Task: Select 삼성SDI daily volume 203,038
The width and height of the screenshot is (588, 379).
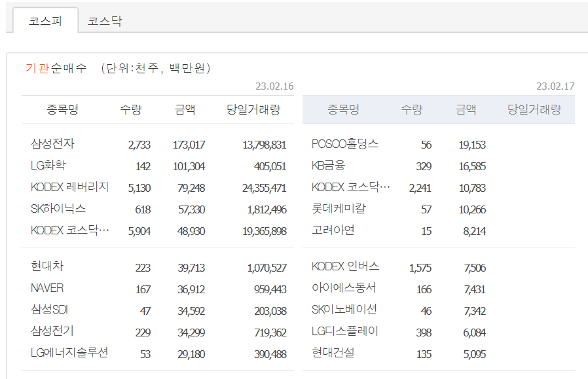Action: 270,311
